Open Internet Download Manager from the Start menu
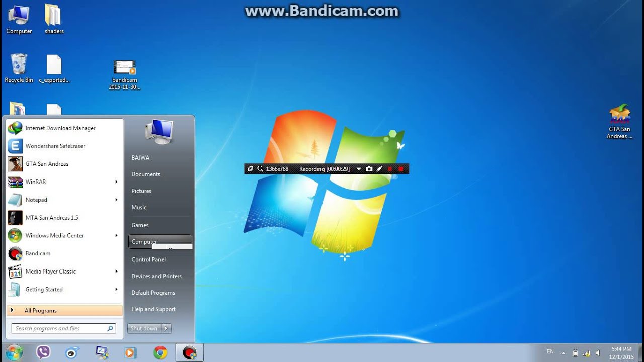Viewport: 644px width, 362px height. coord(64,128)
